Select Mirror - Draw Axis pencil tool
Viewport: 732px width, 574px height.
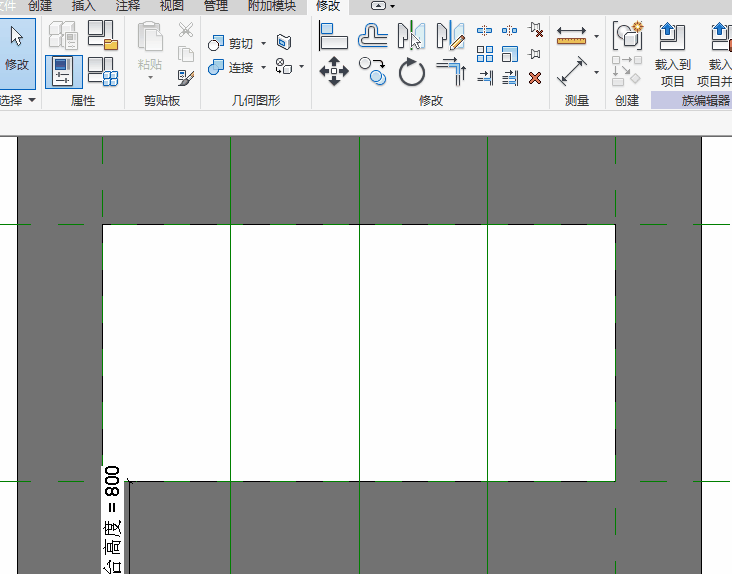pyautogui.click(x=450, y=36)
